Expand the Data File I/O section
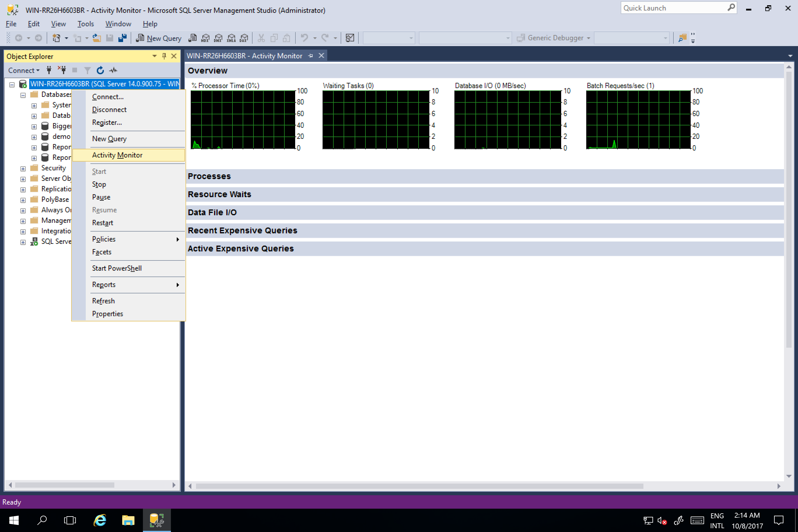 (485, 212)
